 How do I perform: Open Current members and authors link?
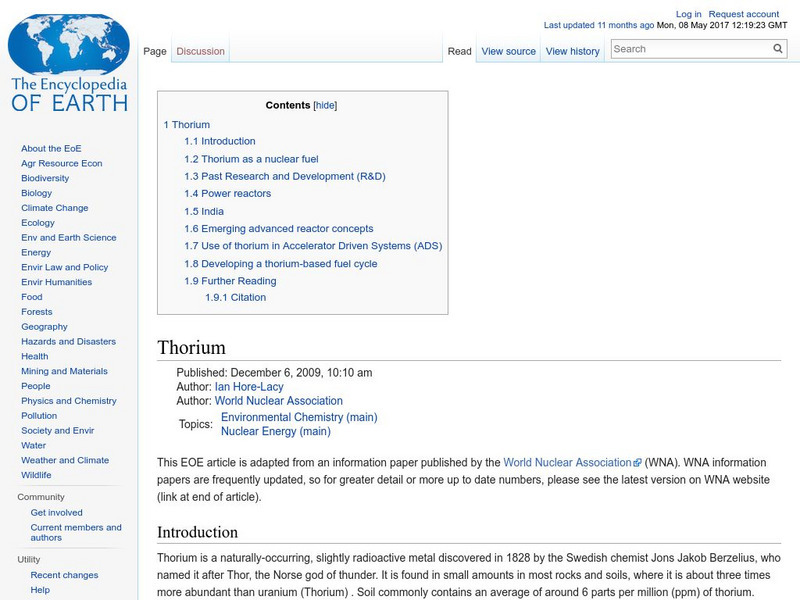tap(76, 532)
